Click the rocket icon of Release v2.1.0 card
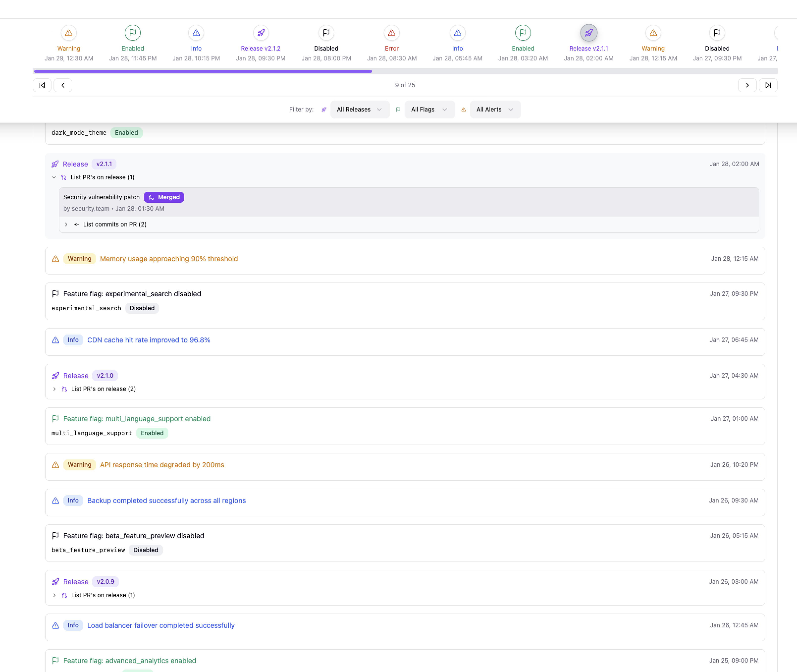Screen dimensions: 797x672 pyautogui.click(x=55, y=376)
